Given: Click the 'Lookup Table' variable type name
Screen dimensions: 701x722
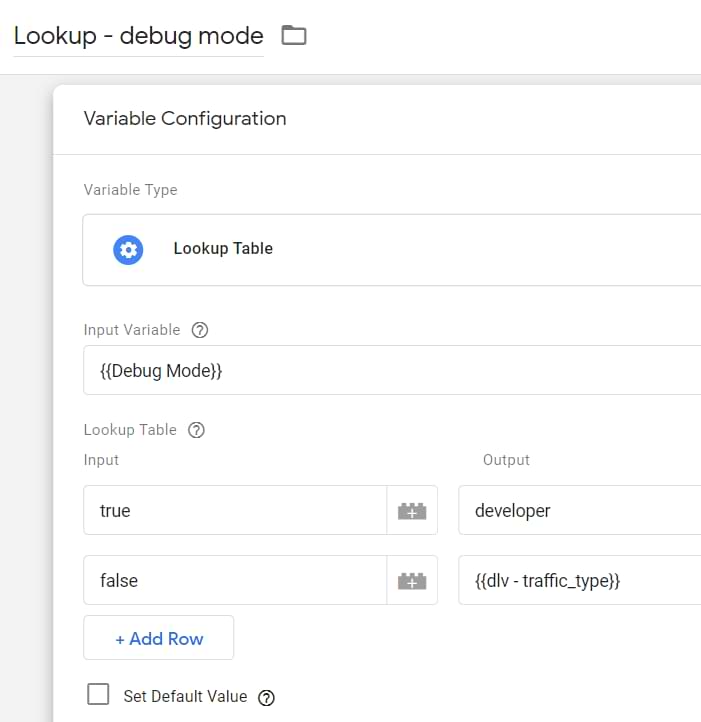Looking at the screenshot, I should tap(223, 249).
